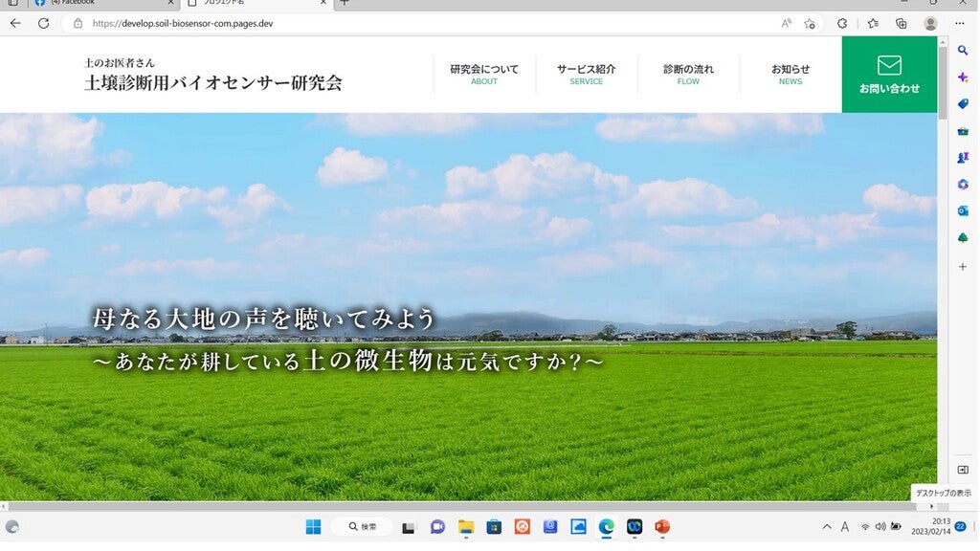Open Microsoft Store from the taskbar
980x551 pixels.
click(x=494, y=528)
